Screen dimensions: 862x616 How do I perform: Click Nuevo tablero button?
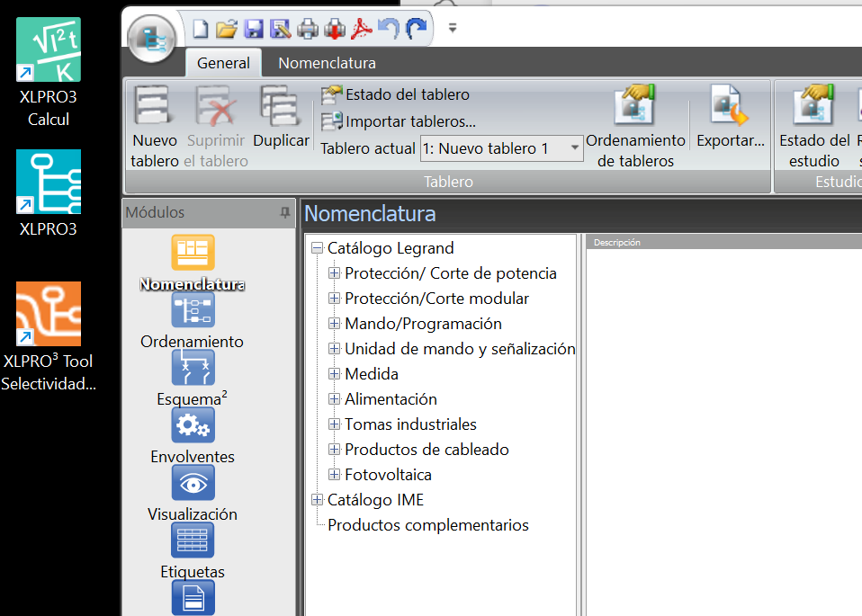pos(155,127)
